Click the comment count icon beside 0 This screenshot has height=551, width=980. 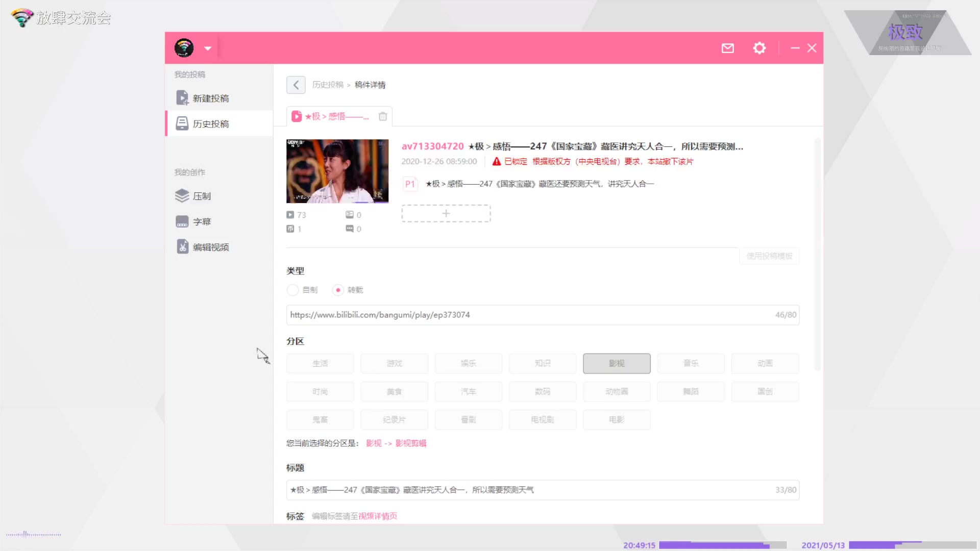[x=350, y=229]
